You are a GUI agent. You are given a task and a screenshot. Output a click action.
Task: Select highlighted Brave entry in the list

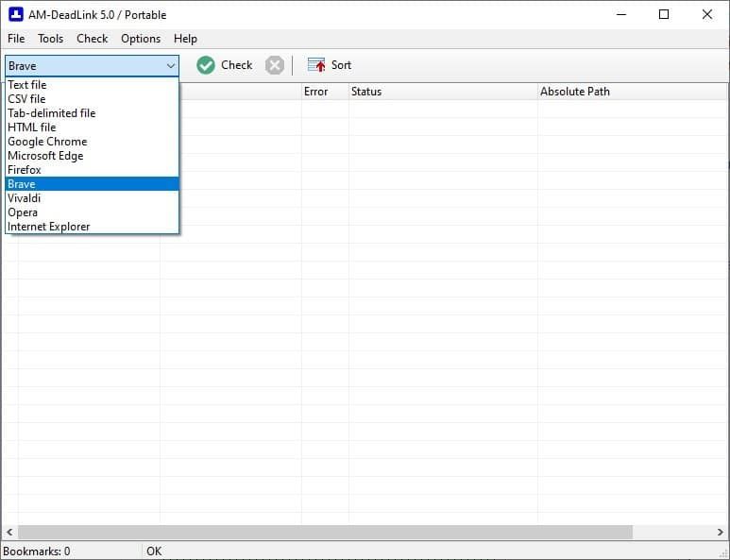pos(92,184)
